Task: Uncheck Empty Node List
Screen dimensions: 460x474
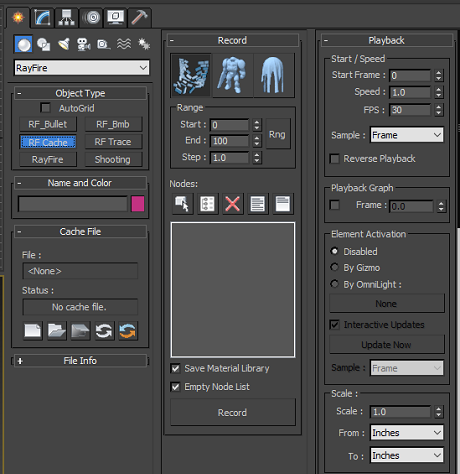Action: tap(175, 387)
